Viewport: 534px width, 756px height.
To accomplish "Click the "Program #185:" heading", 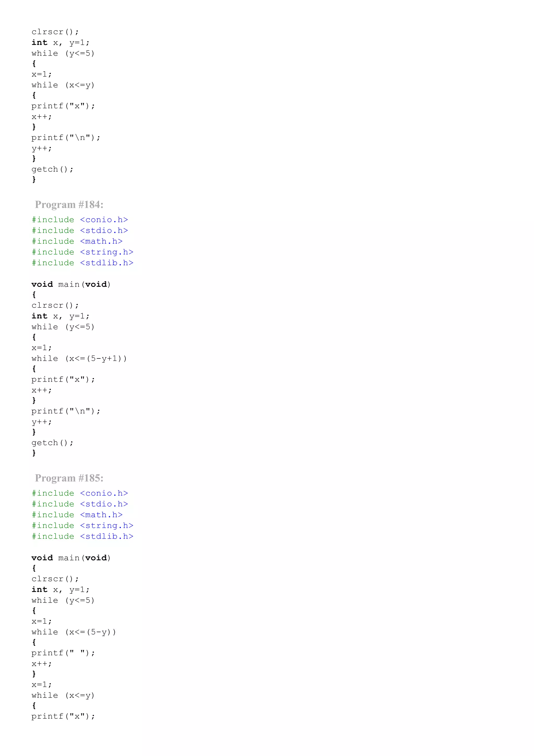I will (x=69, y=478).
